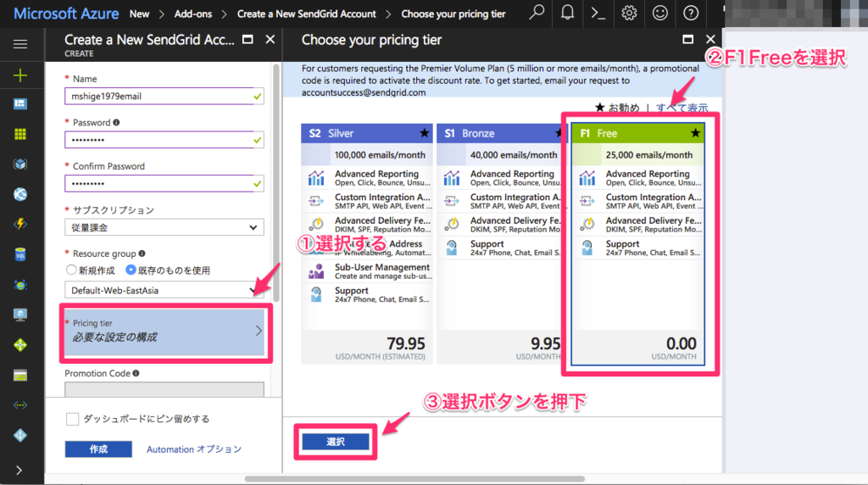The image size is (868, 485).
Task: Click Promotion Code info tooltip icon
Action: point(136,373)
